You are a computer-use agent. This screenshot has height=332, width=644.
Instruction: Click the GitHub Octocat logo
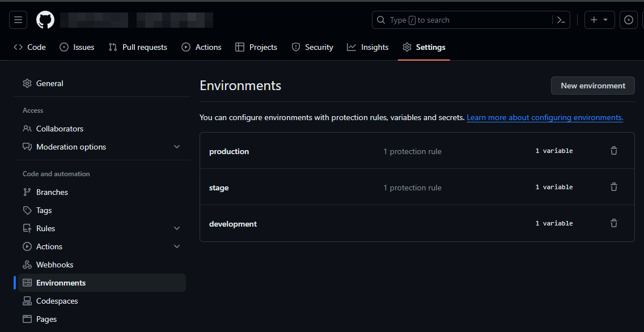[x=45, y=20]
